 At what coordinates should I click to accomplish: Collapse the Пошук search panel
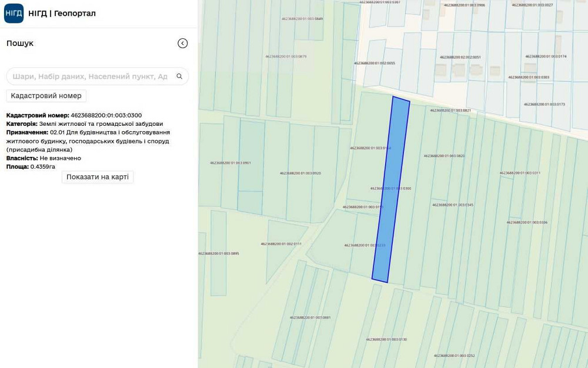pyautogui.click(x=183, y=44)
